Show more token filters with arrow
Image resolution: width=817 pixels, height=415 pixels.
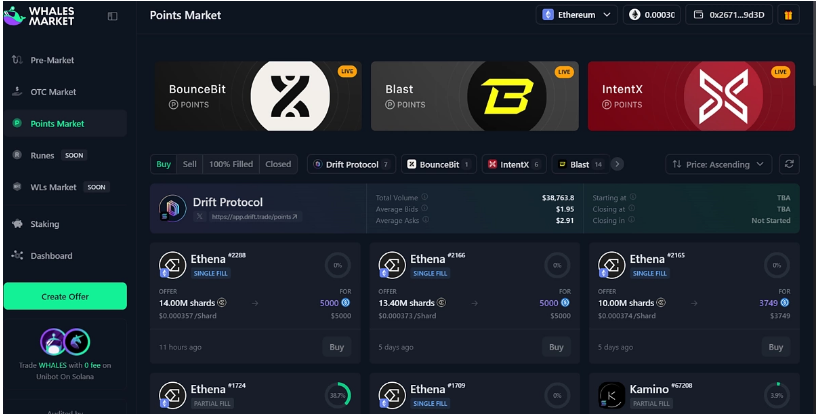(617, 164)
